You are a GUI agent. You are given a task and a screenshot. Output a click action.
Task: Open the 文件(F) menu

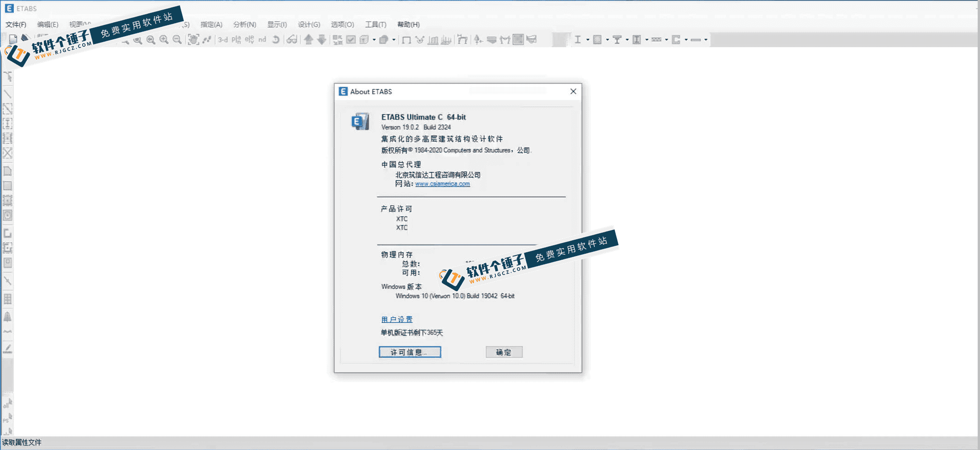point(16,24)
